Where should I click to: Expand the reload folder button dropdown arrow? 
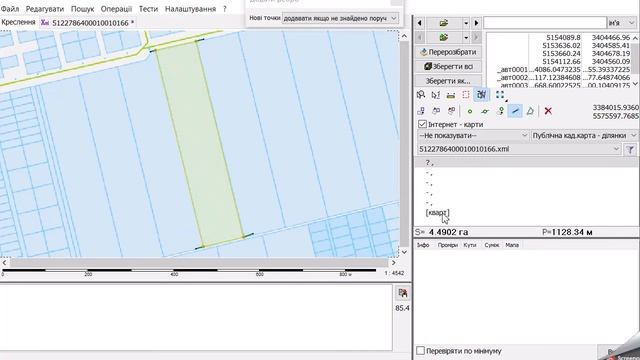(x=466, y=38)
